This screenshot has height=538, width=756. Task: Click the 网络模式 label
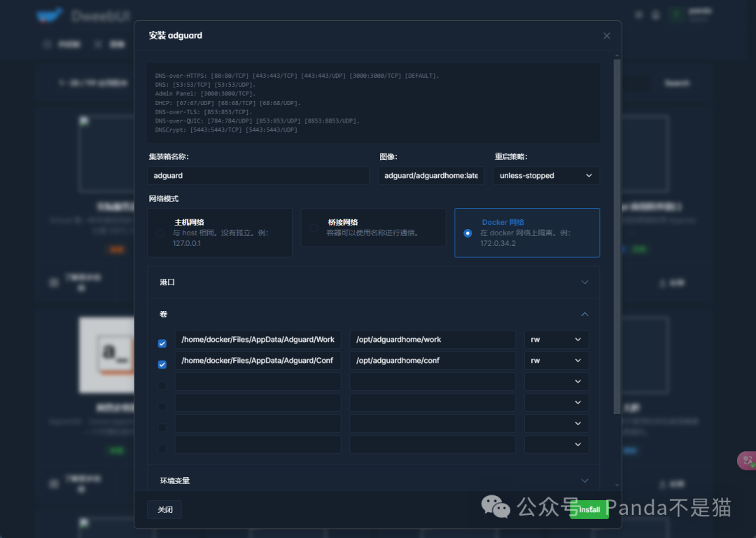[163, 199]
